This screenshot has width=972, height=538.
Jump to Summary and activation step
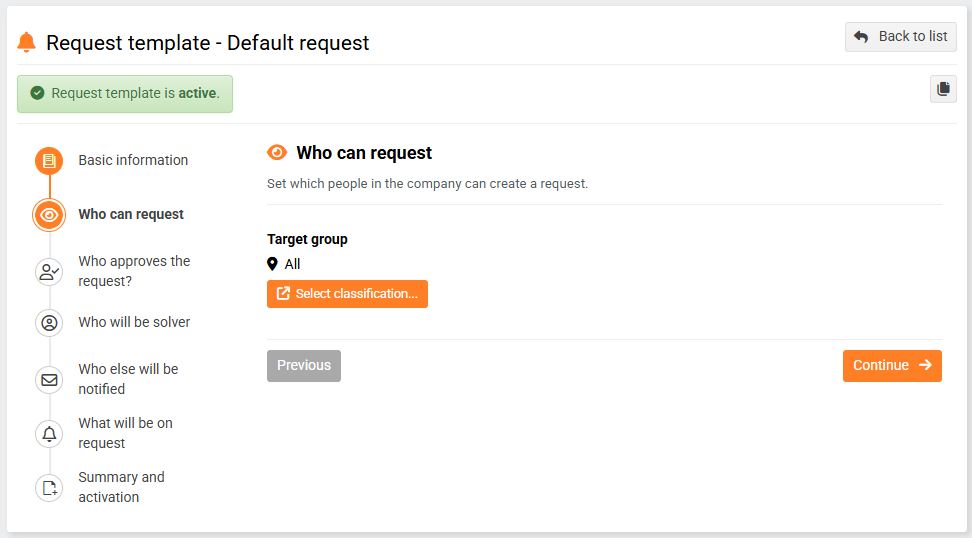point(121,487)
